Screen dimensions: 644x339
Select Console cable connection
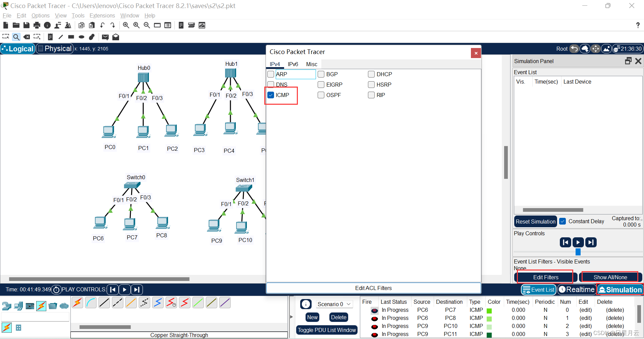[x=91, y=303]
